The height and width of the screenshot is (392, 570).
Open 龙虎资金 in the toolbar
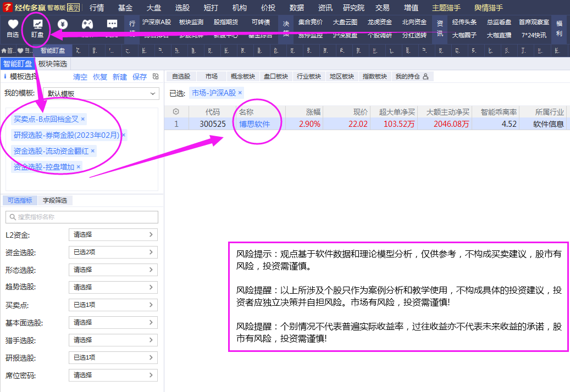(380, 22)
